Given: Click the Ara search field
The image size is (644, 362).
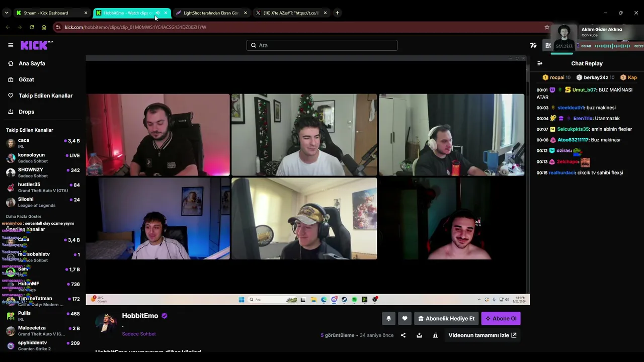Looking at the screenshot, I should 322,45.
